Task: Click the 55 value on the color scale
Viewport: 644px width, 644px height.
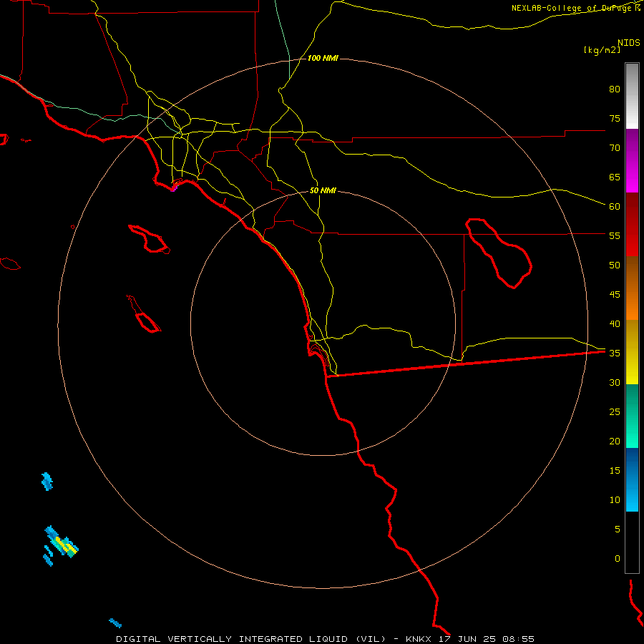Action: (615, 235)
